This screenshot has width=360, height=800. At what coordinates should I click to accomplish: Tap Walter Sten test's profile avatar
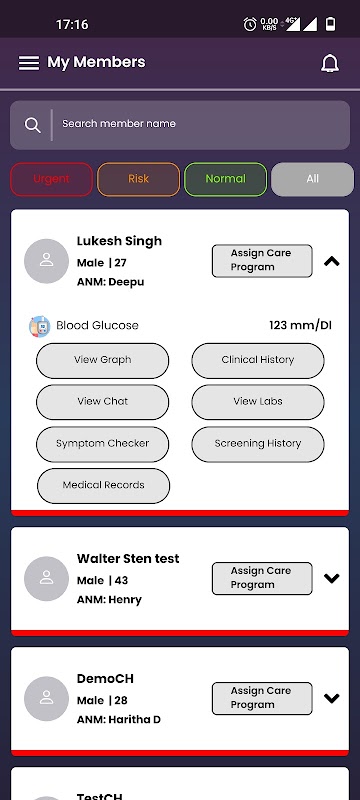46,579
